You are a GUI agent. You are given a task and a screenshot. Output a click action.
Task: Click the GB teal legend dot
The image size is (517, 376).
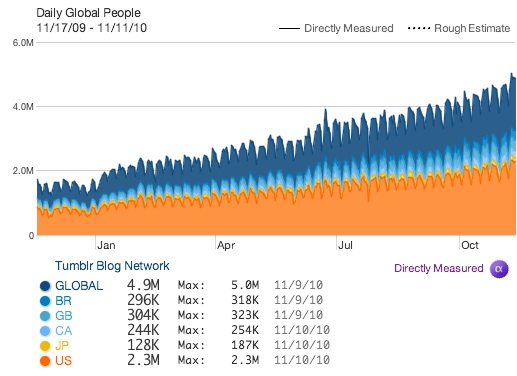point(45,316)
